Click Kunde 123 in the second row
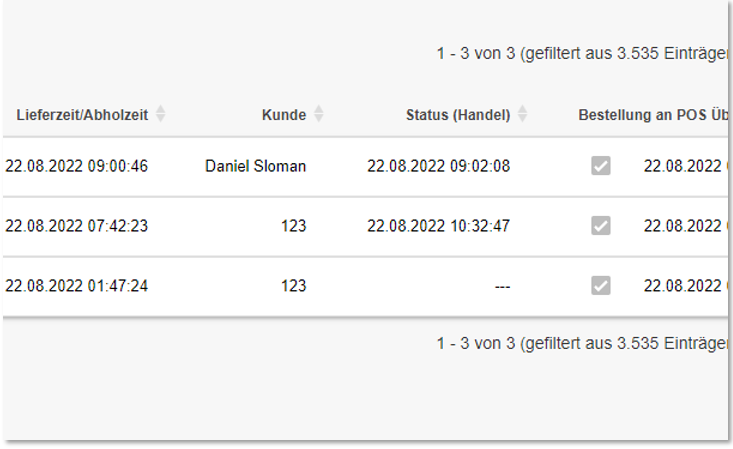 (293, 226)
